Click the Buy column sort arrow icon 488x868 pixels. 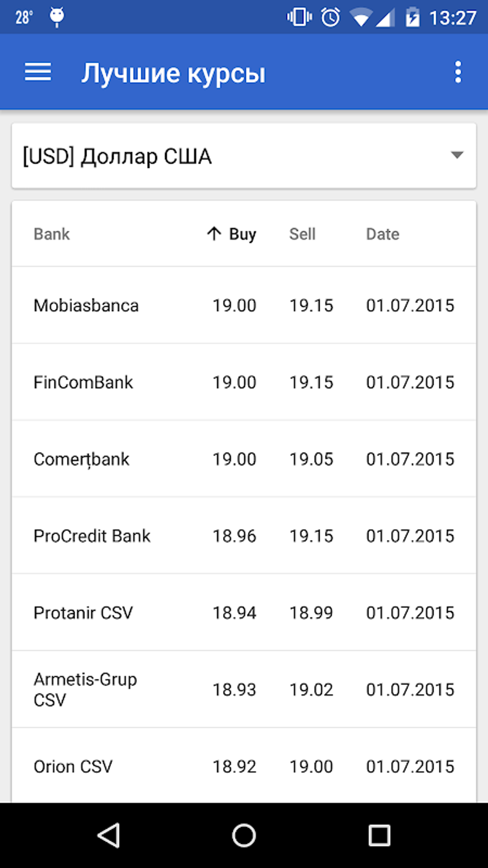click(214, 234)
